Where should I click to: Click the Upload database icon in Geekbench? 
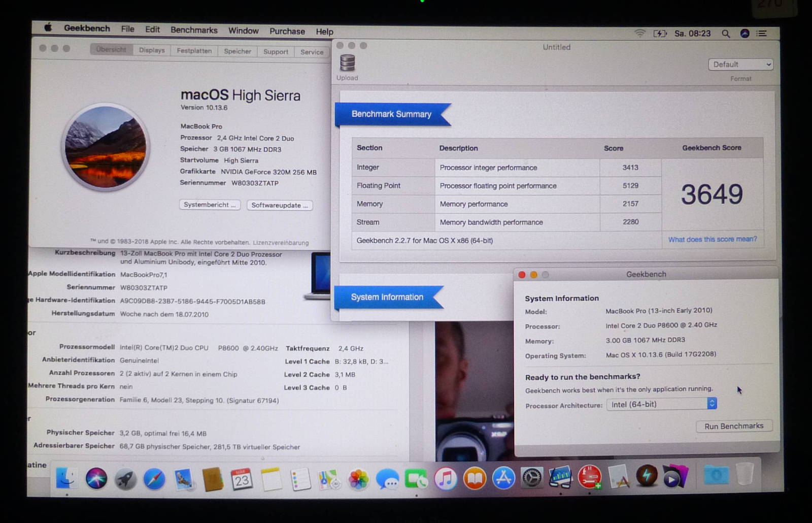(x=348, y=63)
